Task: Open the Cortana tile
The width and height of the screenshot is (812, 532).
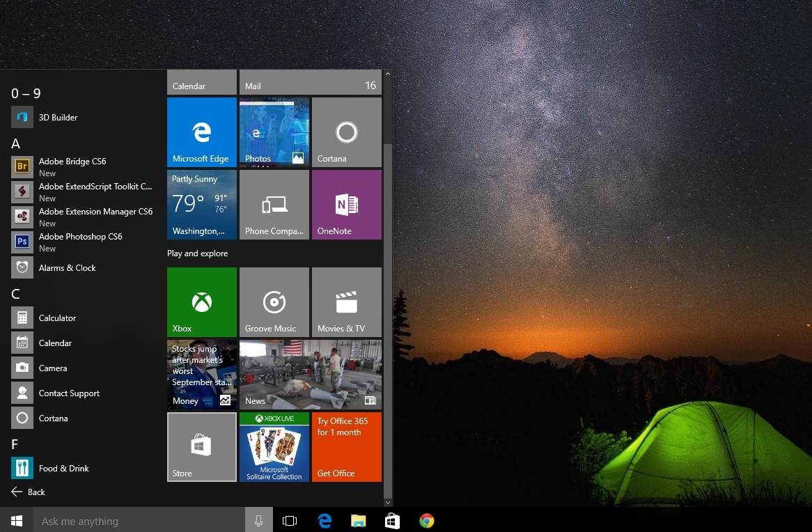Action: [347, 132]
